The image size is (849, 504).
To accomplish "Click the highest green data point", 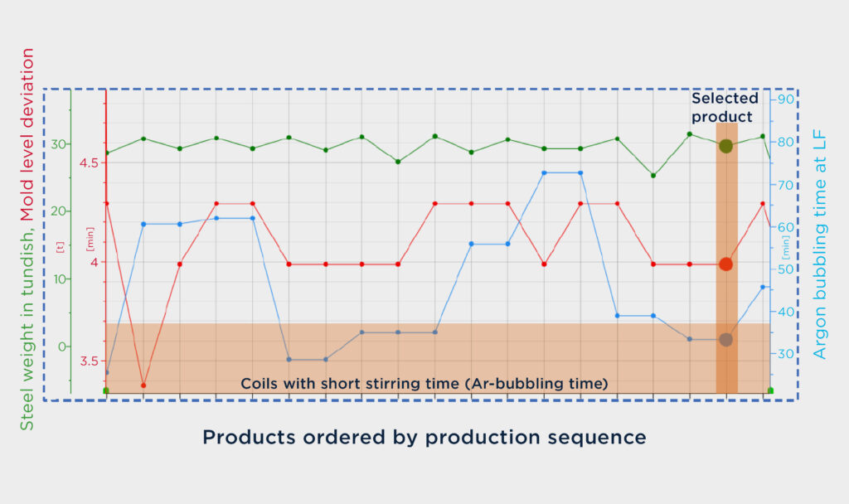I will 689,133.
